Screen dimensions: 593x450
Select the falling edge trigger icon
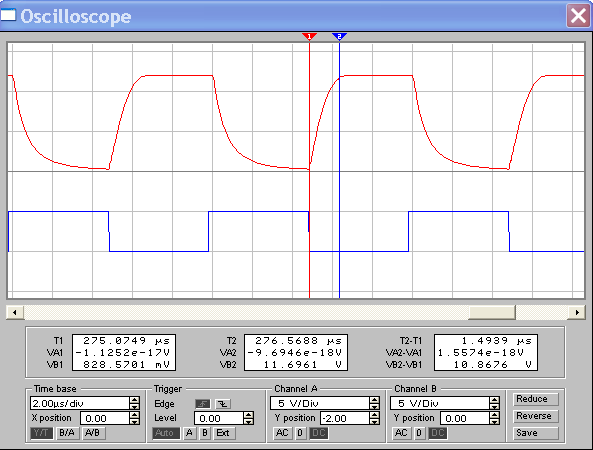(223, 404)
